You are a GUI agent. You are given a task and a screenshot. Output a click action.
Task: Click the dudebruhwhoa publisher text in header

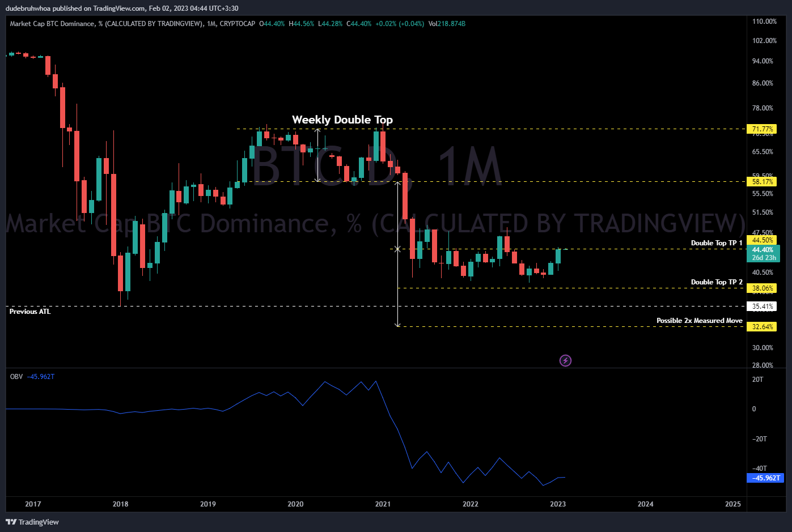pyautogui.click(x=28, y=8)
